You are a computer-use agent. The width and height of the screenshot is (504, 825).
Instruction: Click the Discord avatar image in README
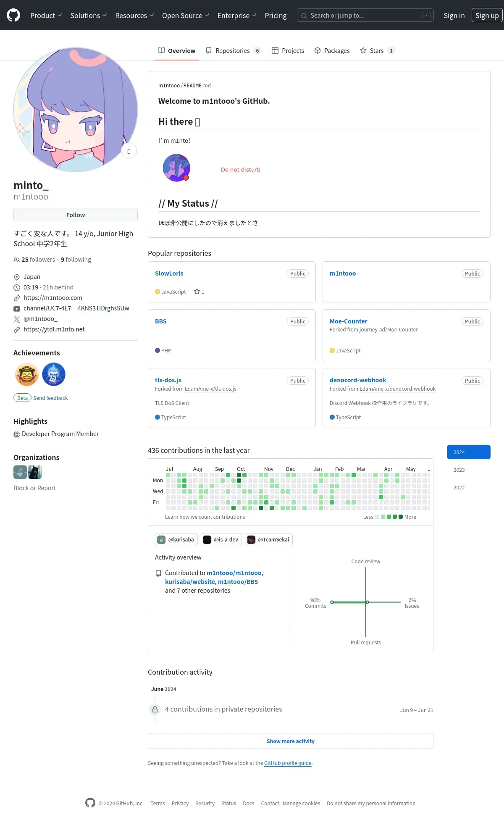[x=176, y=168]
